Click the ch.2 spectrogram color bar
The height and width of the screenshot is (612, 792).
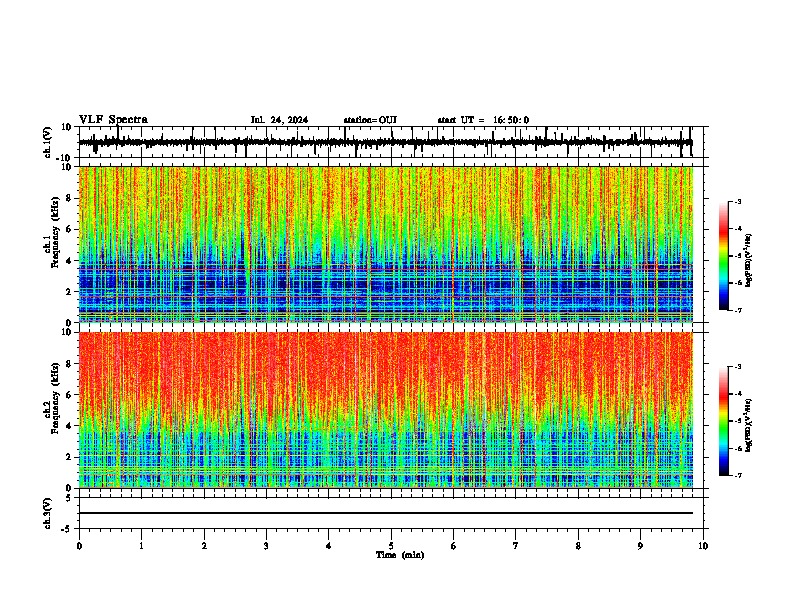pos(724,421)
